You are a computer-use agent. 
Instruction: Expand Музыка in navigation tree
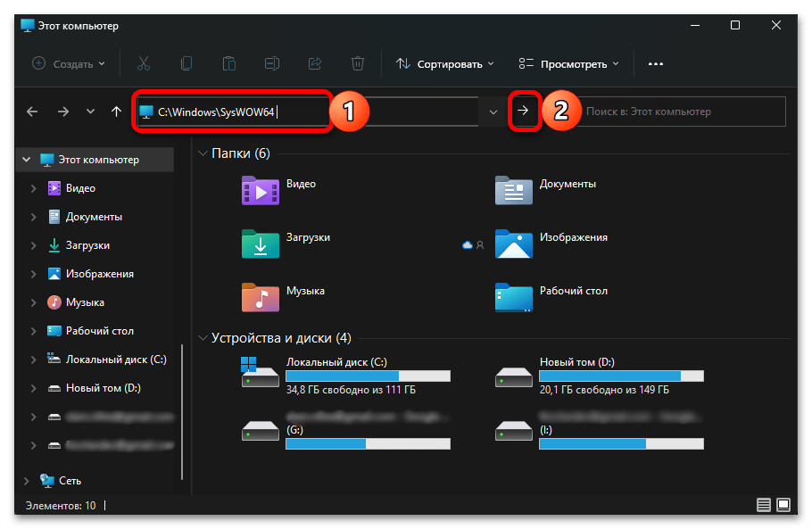34,302
